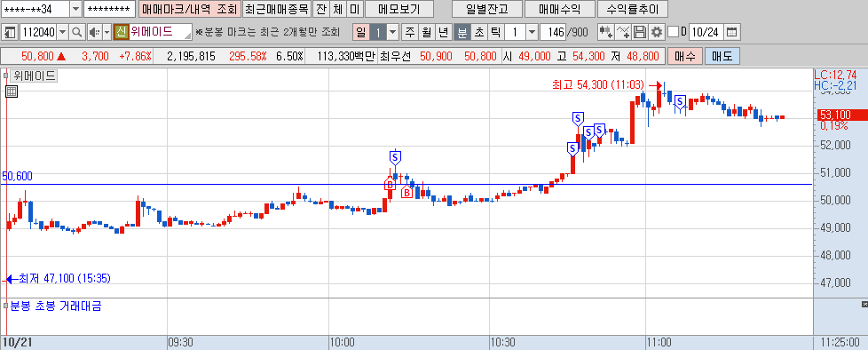The image size is (868, 350).
Task: Open the 잔 tab
Action: (x=320, y=9)
